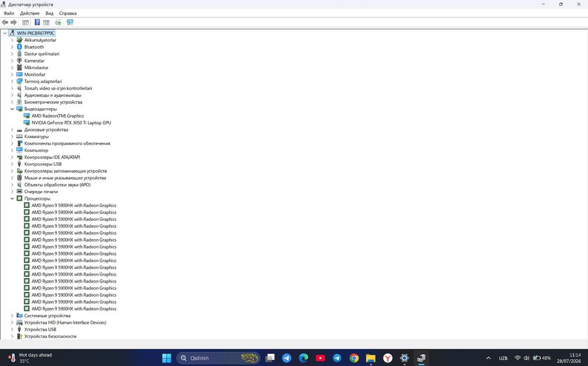
Task: Open the Файл menu
Action: click(x=9, y=13)
